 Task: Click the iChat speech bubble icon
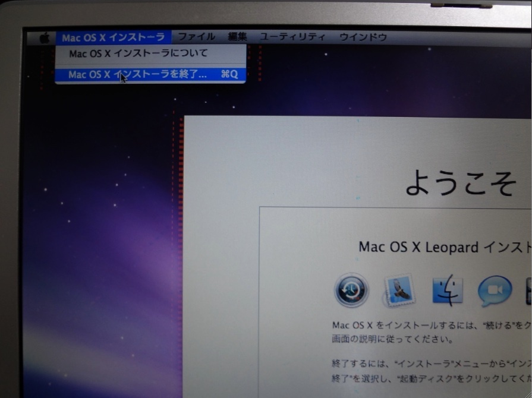pyautogui.click(x=495, y=291)
